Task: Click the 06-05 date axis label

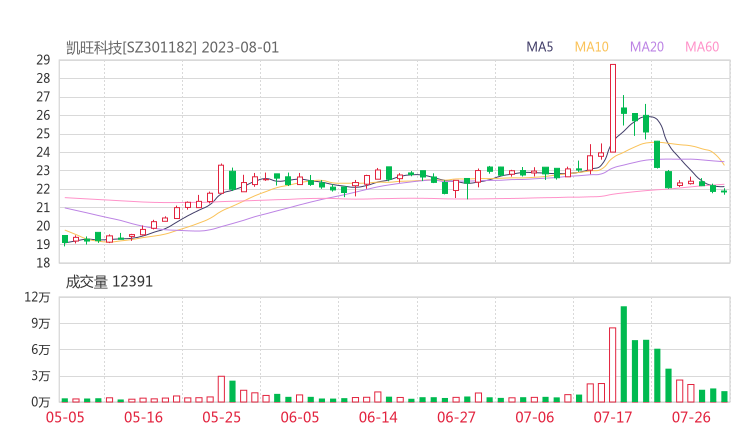Action: point(300,417)
